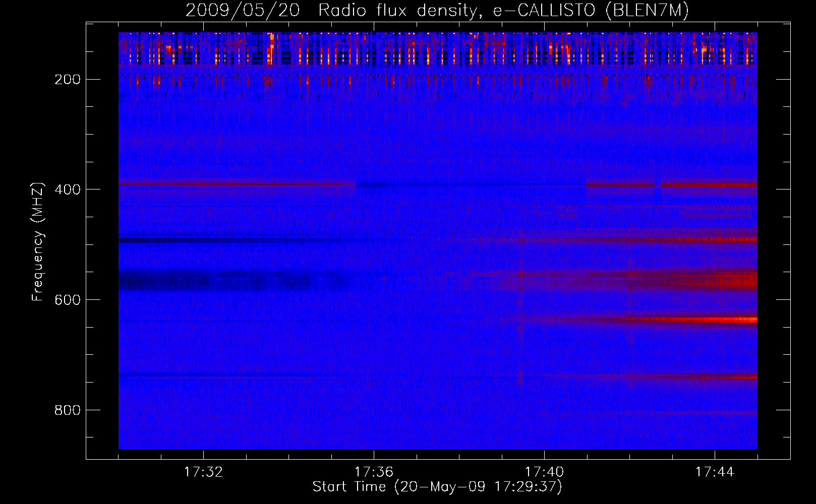Image resolution: width=816 pixels, height=504 pixels.
Task: Click the plot title 'Radio flux density, e-CALLISTO (BLEN7M)'
Action: pyautogui.click(x=503, y=11)
